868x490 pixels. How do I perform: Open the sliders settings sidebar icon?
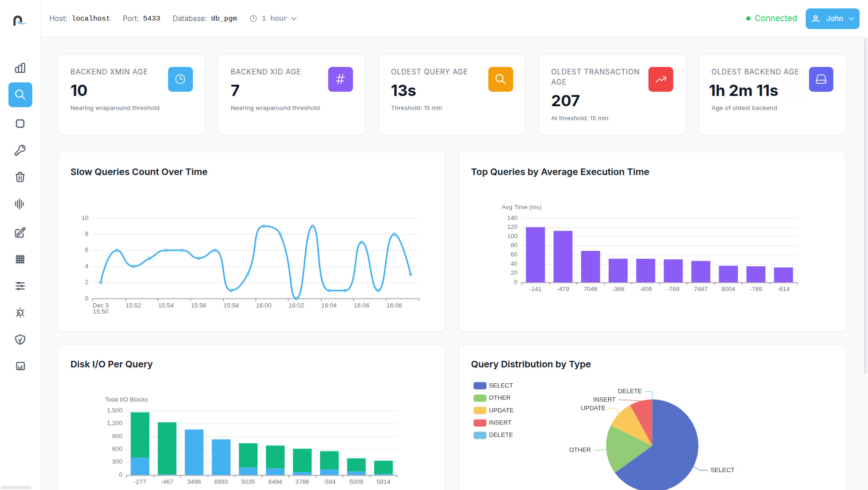20,286
